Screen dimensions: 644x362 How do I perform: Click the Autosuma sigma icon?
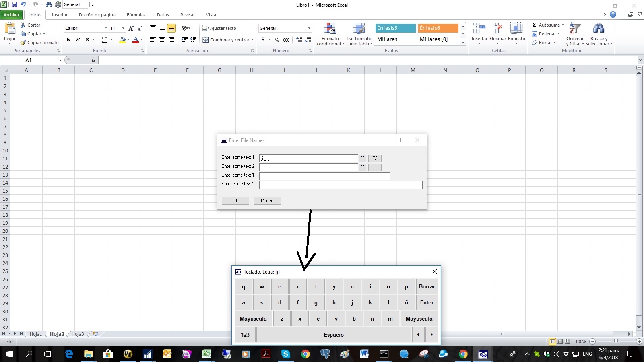[535, 25]
